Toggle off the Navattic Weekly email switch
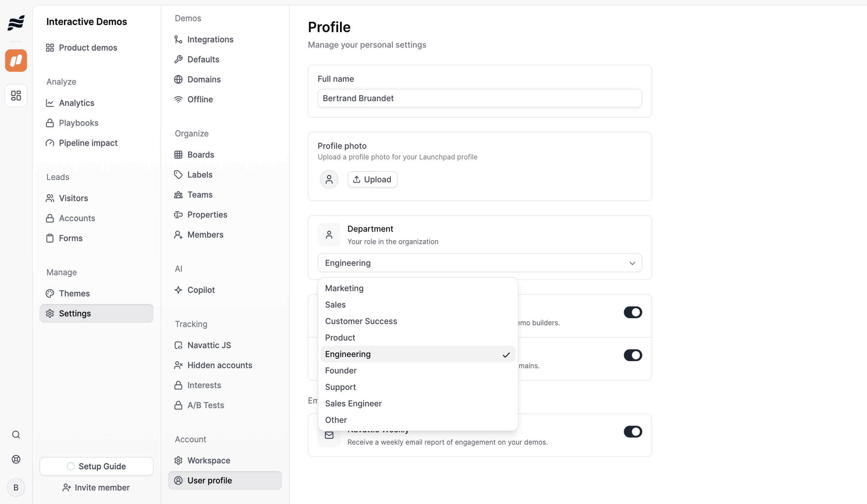Screen dimensions: 867x504 [x=633, y=431]
